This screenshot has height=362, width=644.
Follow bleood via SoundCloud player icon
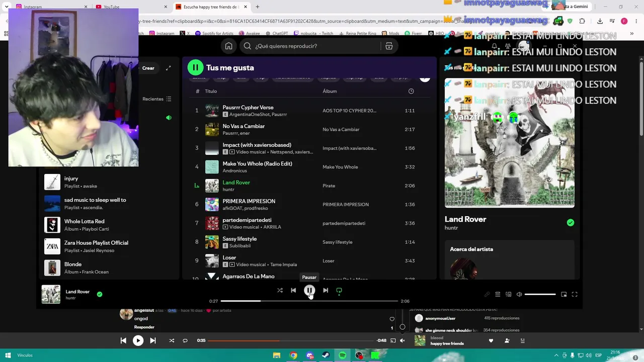click(507, 340)
